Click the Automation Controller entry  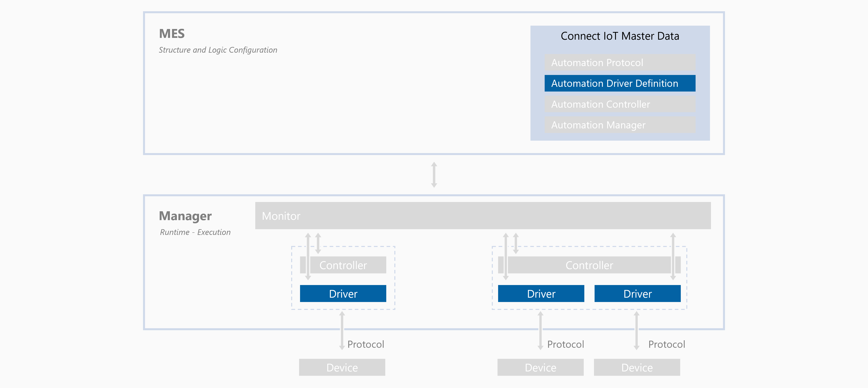[x=620, y=104]
